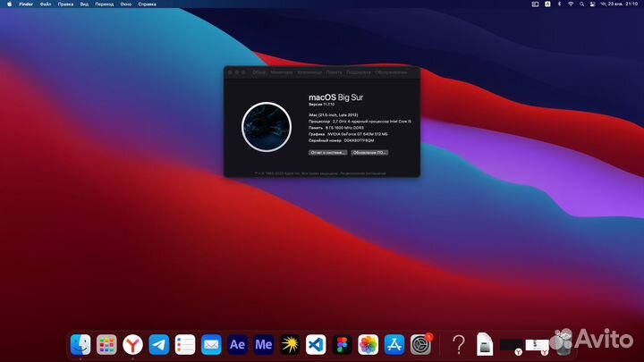Click the macOS Big Sur title

[x=335, y=97]
